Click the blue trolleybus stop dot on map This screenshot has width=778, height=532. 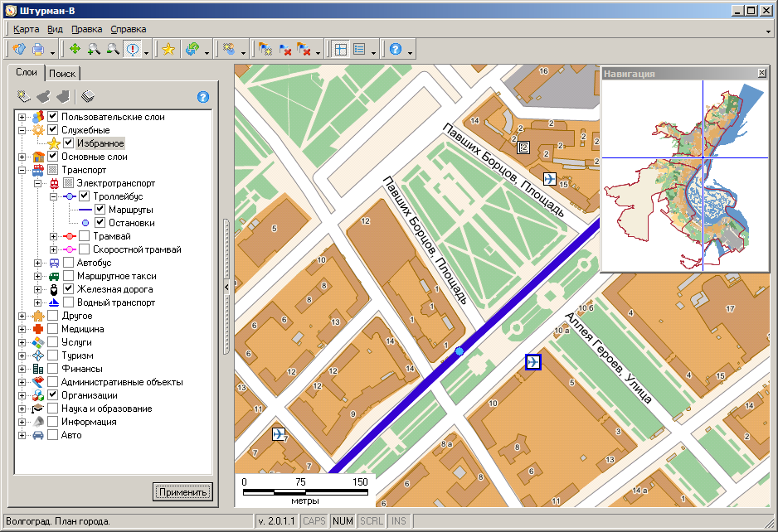tap(460, 351)
